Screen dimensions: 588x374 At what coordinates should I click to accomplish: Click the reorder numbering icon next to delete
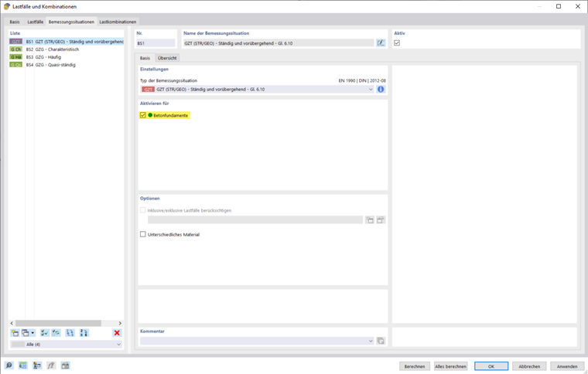tap(84, 333)
